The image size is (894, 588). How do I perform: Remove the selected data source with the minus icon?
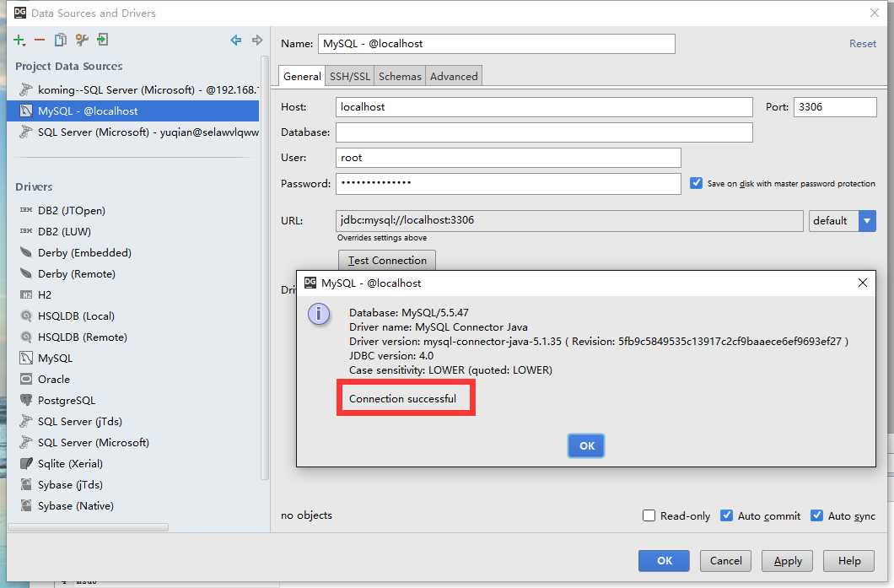tap(40, 40)
